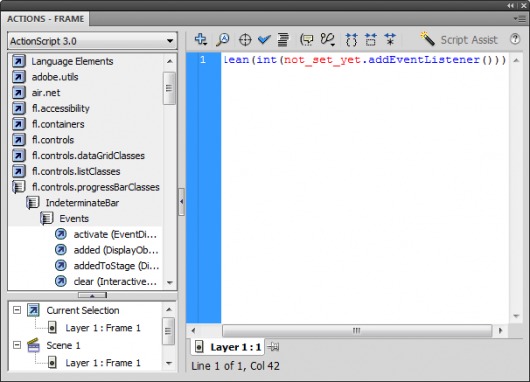Show code hint icon
Viewport: 530px width, 382px height.
pos(307,40)
